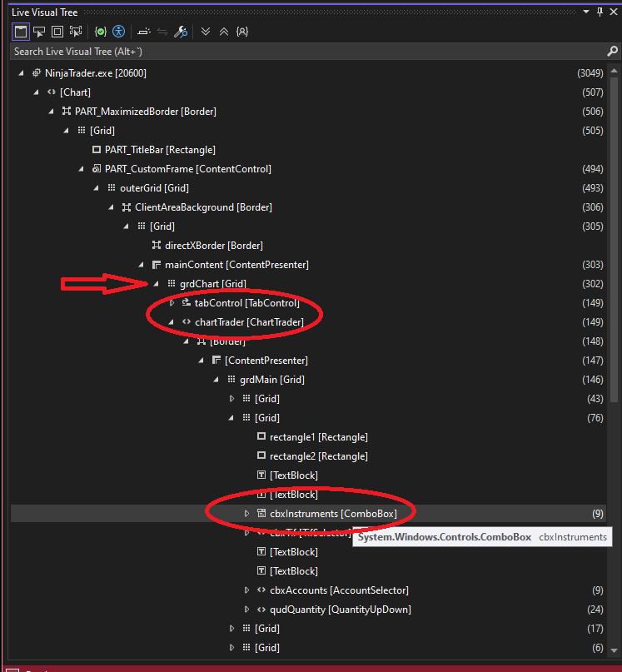The width and height of the screenshot is (622, 672).
Task: Click the Collapse All double-chevron-up icon
Action: click(x=223, y=32)
